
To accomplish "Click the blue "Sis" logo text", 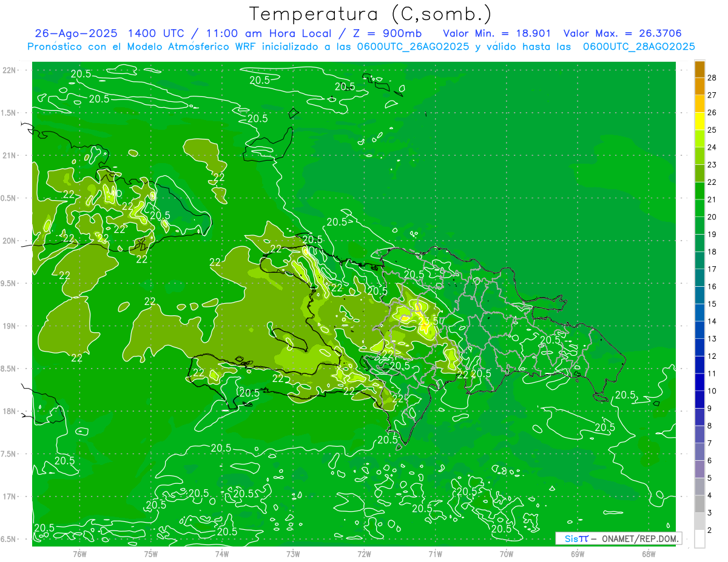I will 571,538.
